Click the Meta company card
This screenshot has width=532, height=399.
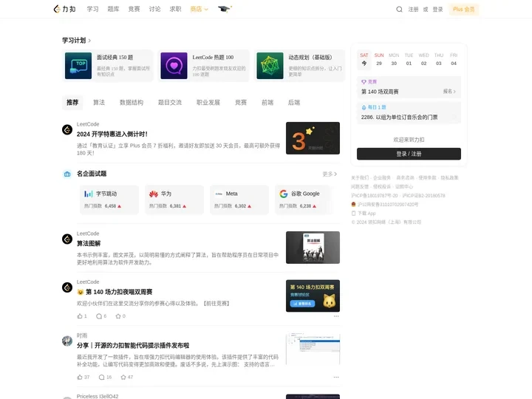click(239, 199)
